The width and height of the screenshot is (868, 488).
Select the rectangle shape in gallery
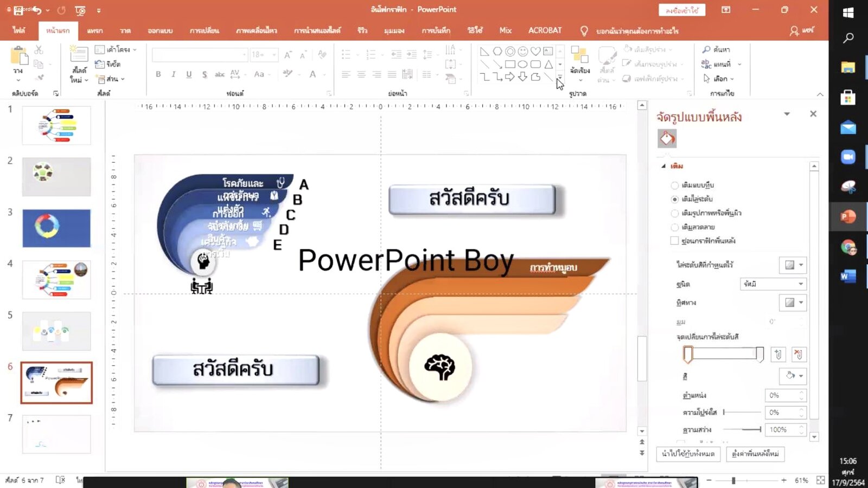510,65
